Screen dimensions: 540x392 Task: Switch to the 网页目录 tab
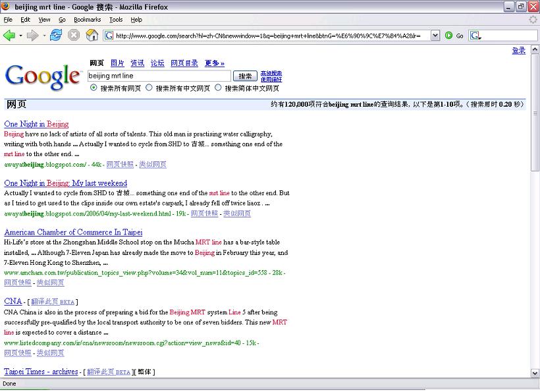(184, 63)
